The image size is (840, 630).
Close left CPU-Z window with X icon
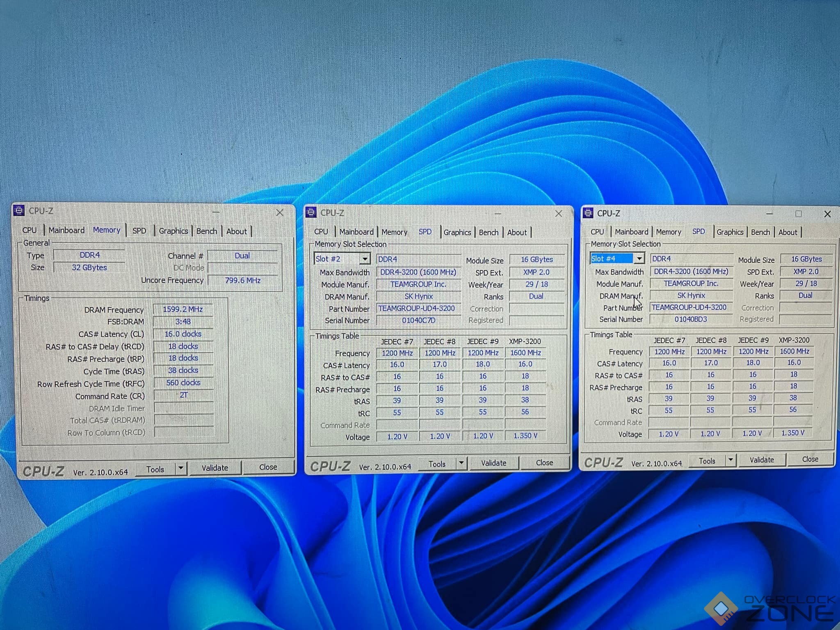[x=280, y=212]
